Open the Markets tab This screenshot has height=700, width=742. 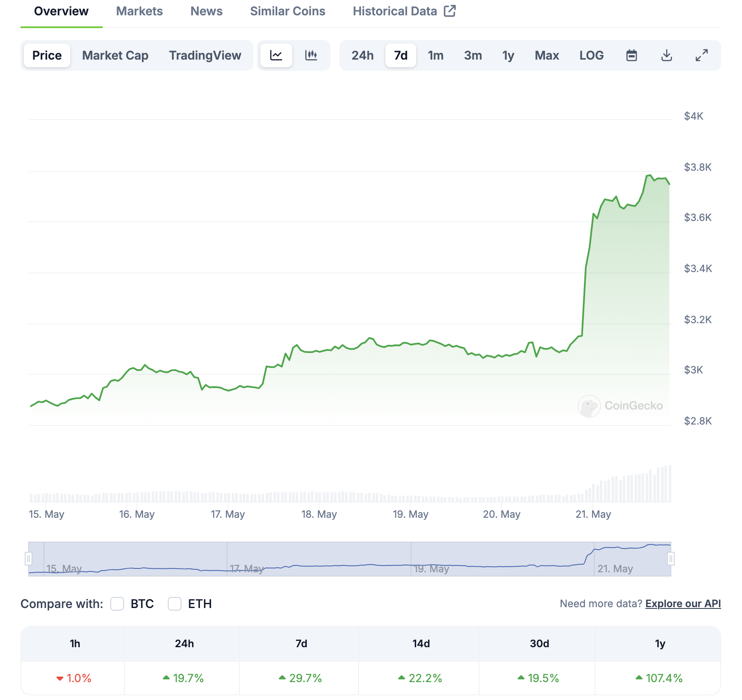140,11
